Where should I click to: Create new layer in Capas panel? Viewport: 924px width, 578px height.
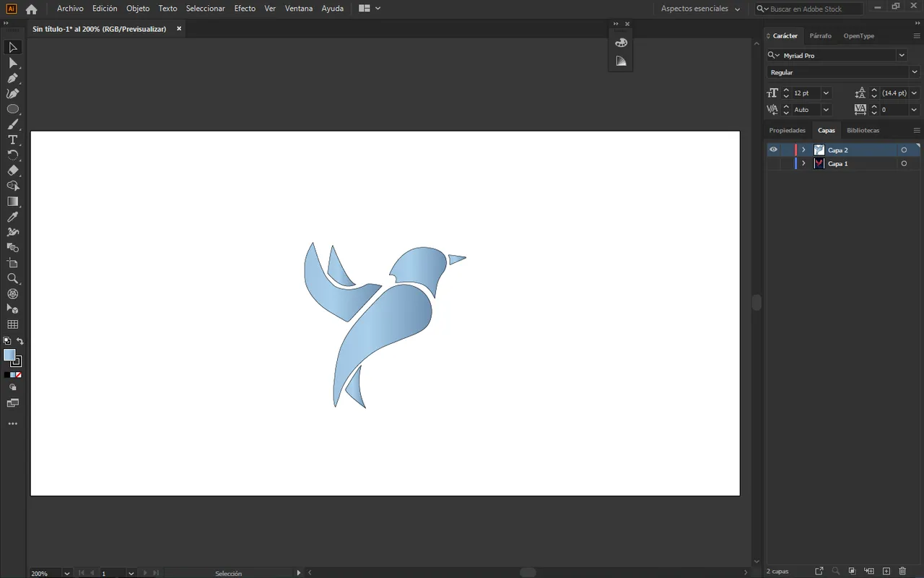886,571
